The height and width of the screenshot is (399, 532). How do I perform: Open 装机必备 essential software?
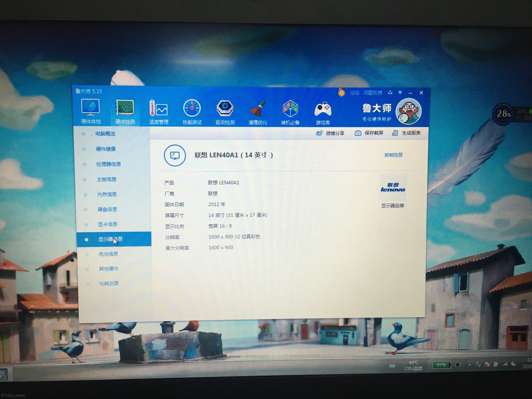(290, 113)
